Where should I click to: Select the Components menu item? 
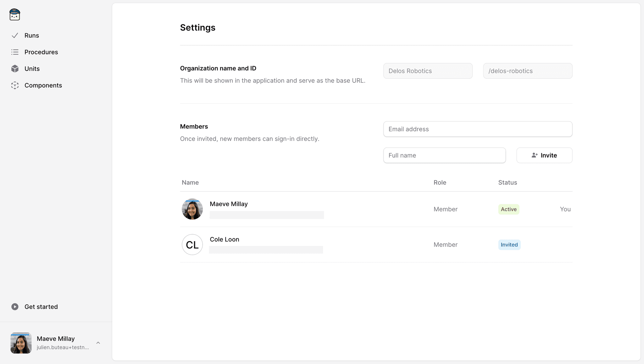point(43,85)
